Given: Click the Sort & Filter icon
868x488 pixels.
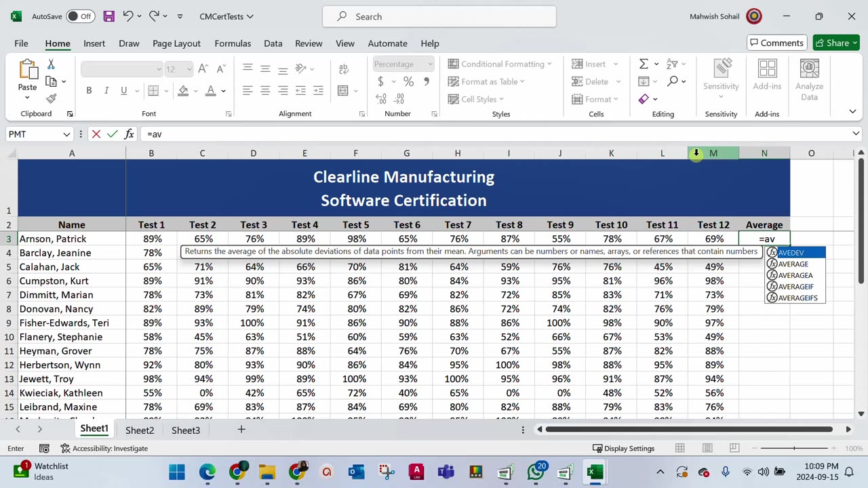Looking at the screenshot, I should coord(672,64).
